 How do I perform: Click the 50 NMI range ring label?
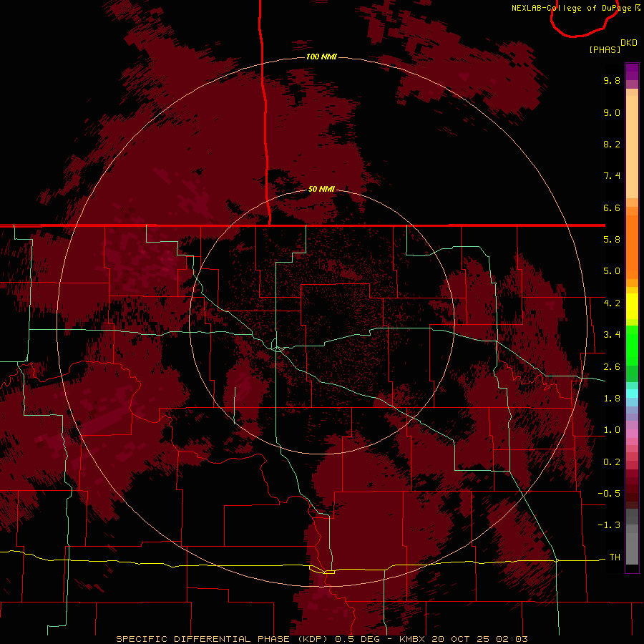[321, 189]
